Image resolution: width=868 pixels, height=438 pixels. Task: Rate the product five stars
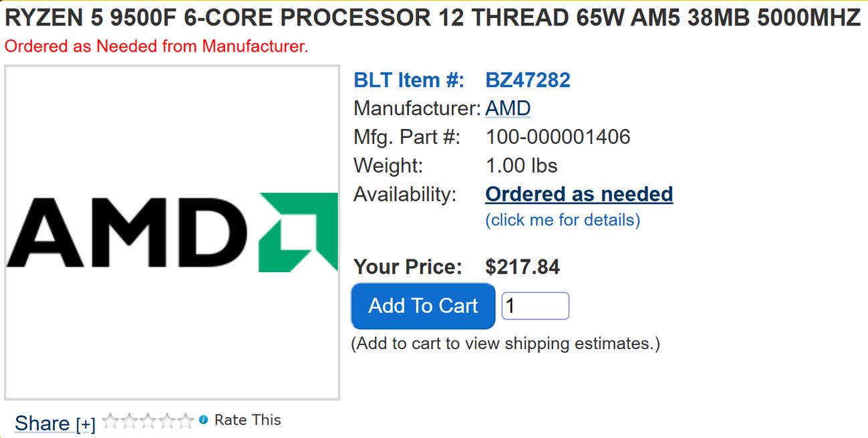pos(185,421)
